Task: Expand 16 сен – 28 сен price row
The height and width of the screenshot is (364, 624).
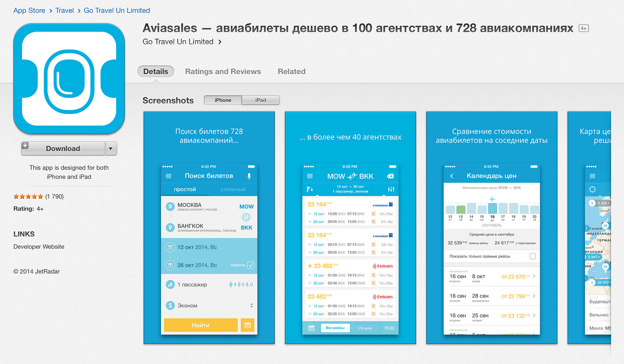Action: pyautogui.click(x=492, y=297)
